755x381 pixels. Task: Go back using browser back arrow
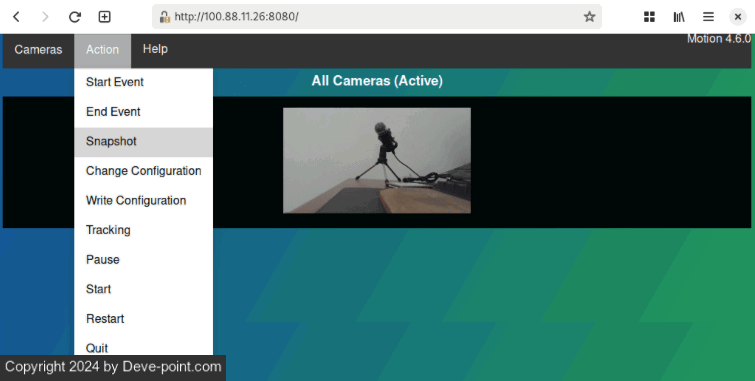pyautogui.click(x=16, y=17)
